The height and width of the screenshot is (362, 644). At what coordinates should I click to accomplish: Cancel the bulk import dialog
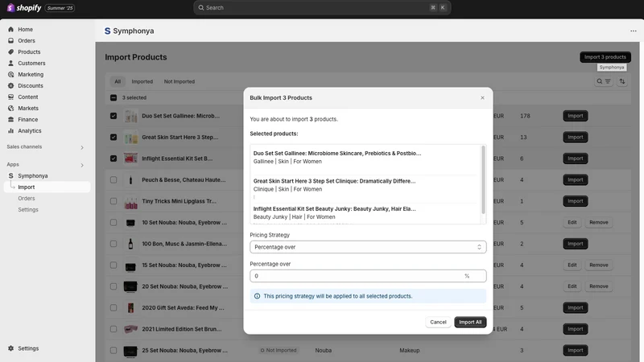(x=438, y=323)
